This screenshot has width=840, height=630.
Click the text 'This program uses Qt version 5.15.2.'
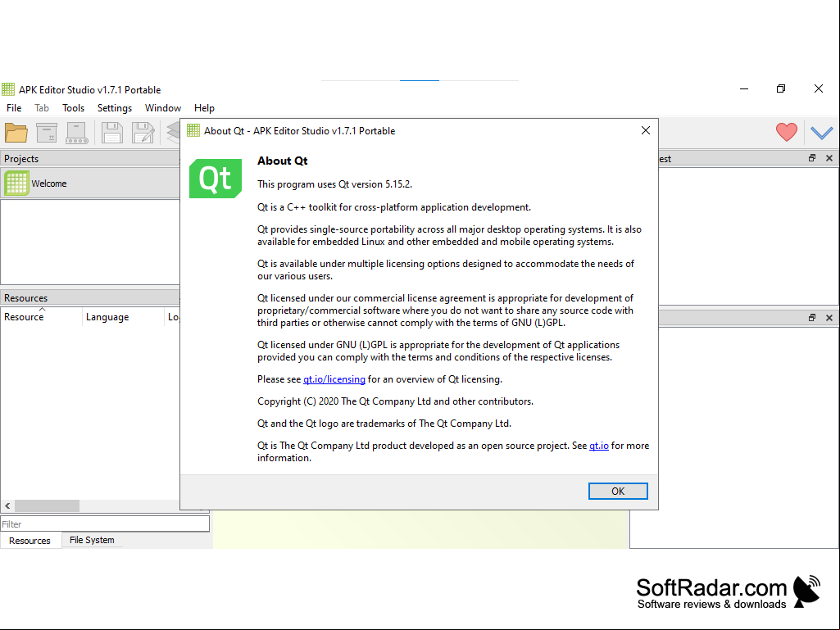tap(335, 184)
